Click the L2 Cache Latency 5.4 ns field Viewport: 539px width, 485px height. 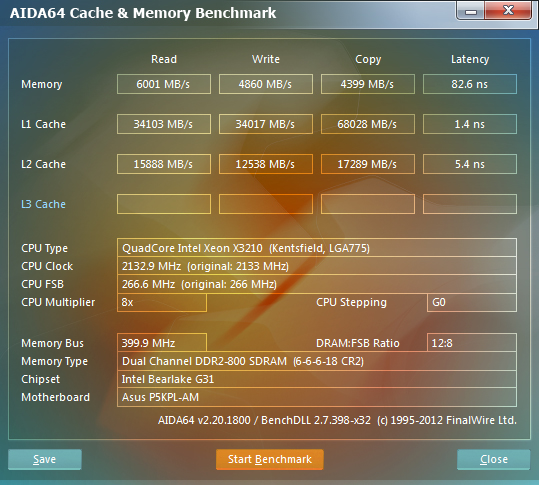coord(470,164)
